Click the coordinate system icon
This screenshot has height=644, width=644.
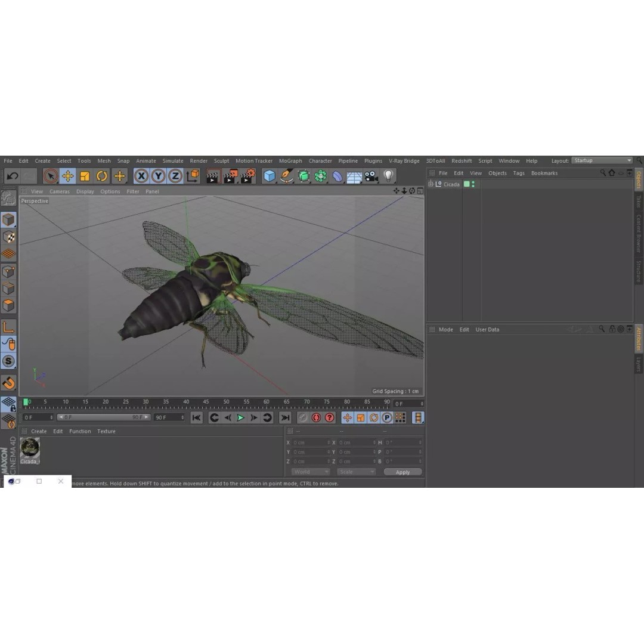click(x=193, y=176)
